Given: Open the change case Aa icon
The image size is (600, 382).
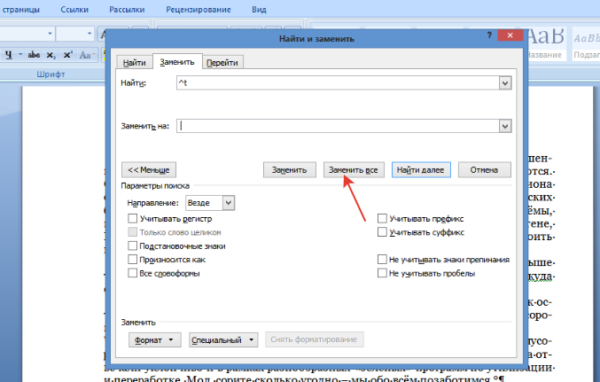Looking at the screenshot, I should click(86, 55).
